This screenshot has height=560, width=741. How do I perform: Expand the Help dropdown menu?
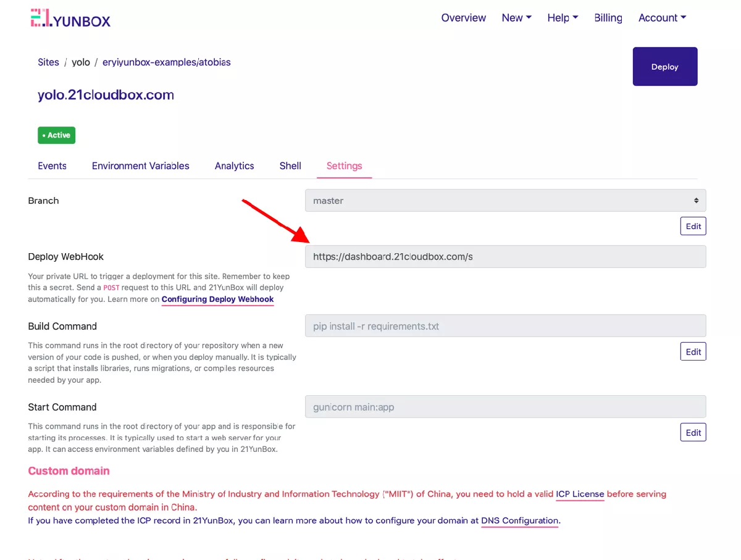[x=562, y=18]
